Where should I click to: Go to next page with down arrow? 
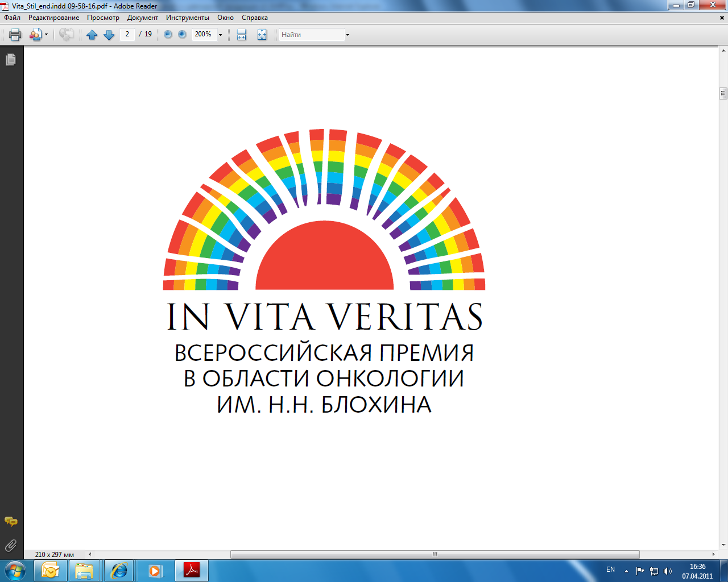(109, 35)
